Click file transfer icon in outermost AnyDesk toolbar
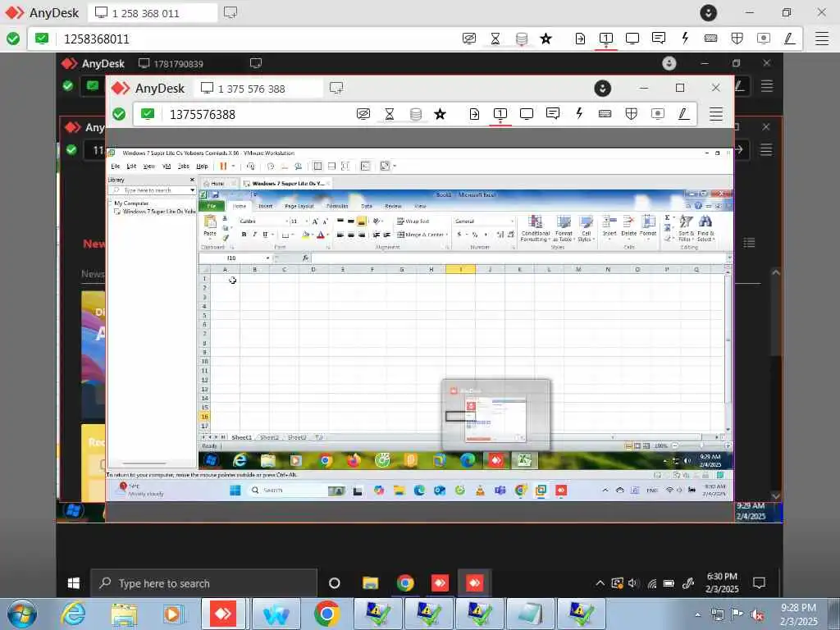Viewport: 840px width, 630px height. [580, 38]
